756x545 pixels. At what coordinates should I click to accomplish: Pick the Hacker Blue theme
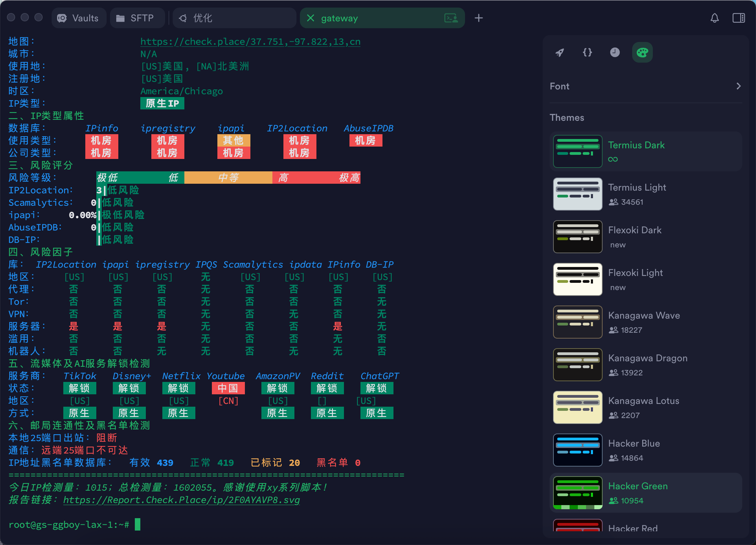(x=646, y=450)
